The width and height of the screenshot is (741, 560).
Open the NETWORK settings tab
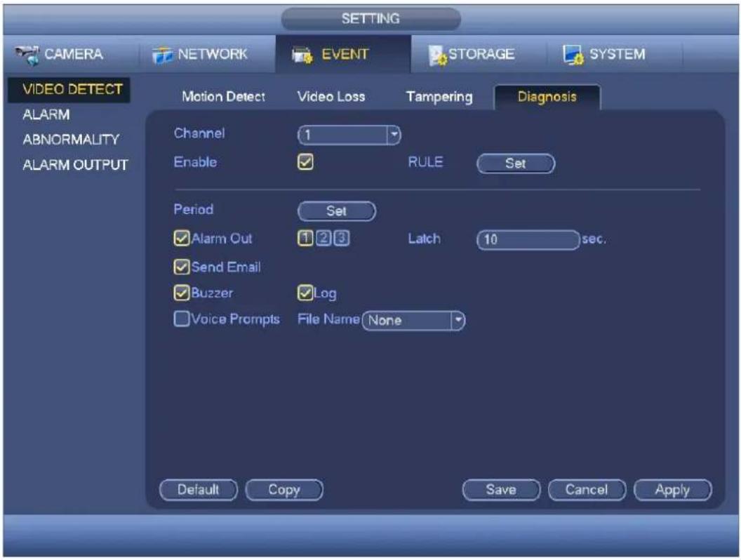pyautogui.click(x=207, y=54)
